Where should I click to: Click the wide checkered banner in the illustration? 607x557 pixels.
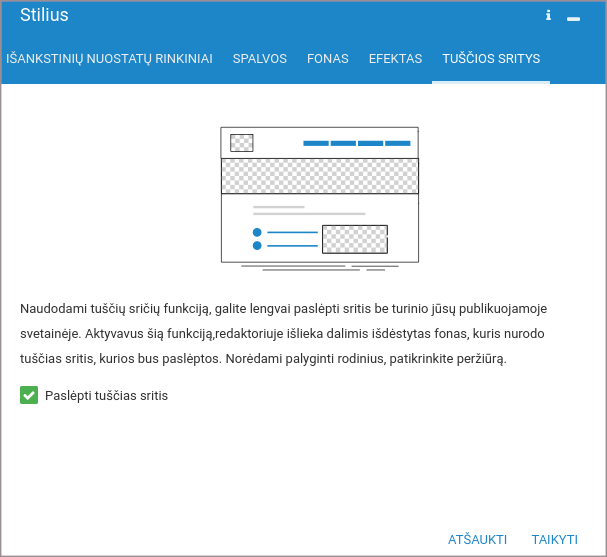pos(319,176)
